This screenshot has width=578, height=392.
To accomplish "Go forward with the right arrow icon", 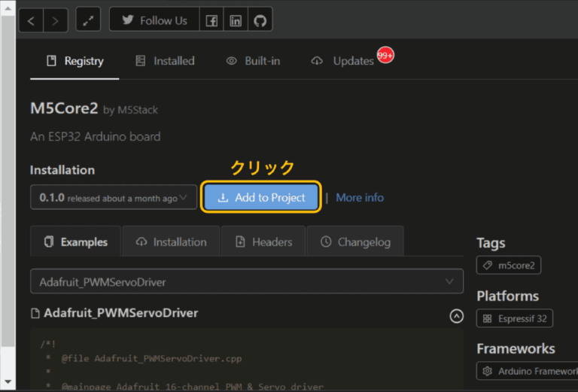I will click(x=55, y=21).
